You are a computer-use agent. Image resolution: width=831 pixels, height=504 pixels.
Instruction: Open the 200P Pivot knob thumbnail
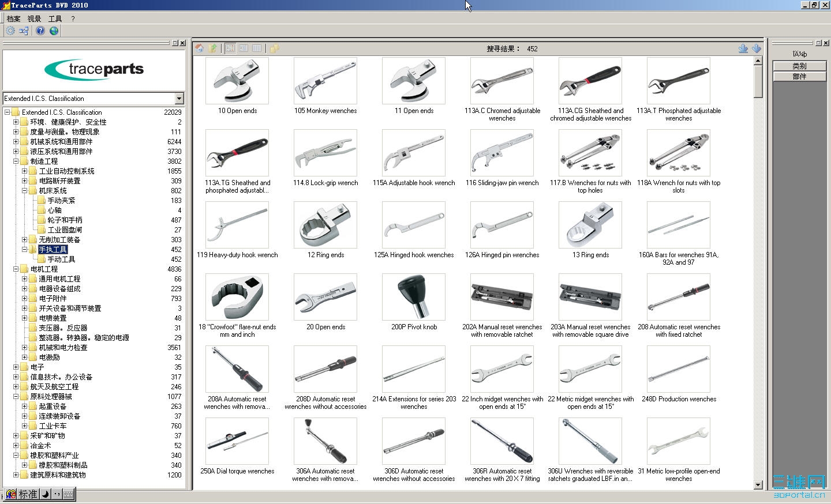click(x=414, y=297)
